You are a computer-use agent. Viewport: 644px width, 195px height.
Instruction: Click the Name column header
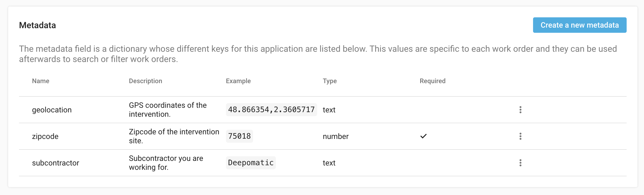[41, 81]
